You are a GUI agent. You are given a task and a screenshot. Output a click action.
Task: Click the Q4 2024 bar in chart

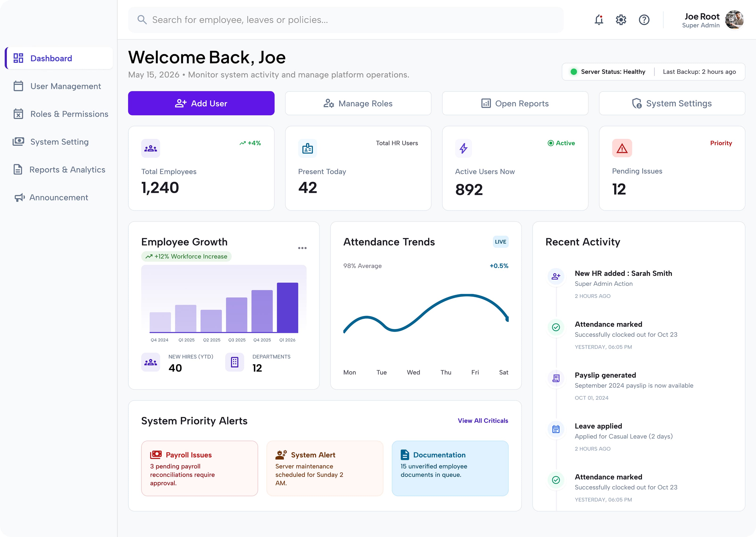160,322
